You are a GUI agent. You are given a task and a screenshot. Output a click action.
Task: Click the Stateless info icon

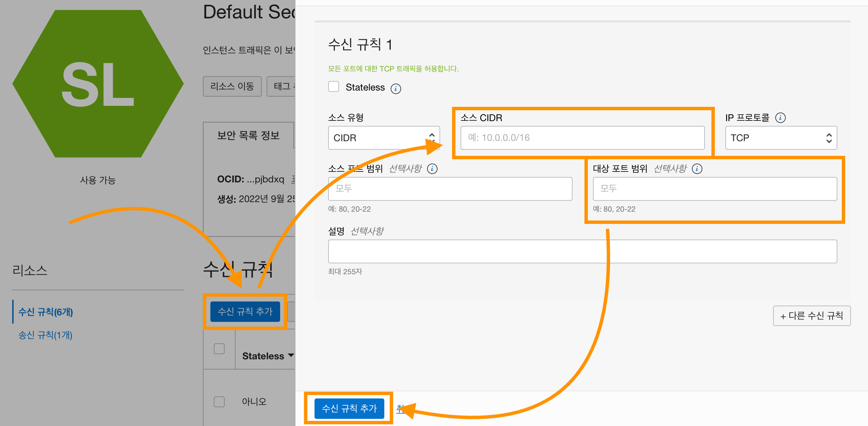click(396, 88)
